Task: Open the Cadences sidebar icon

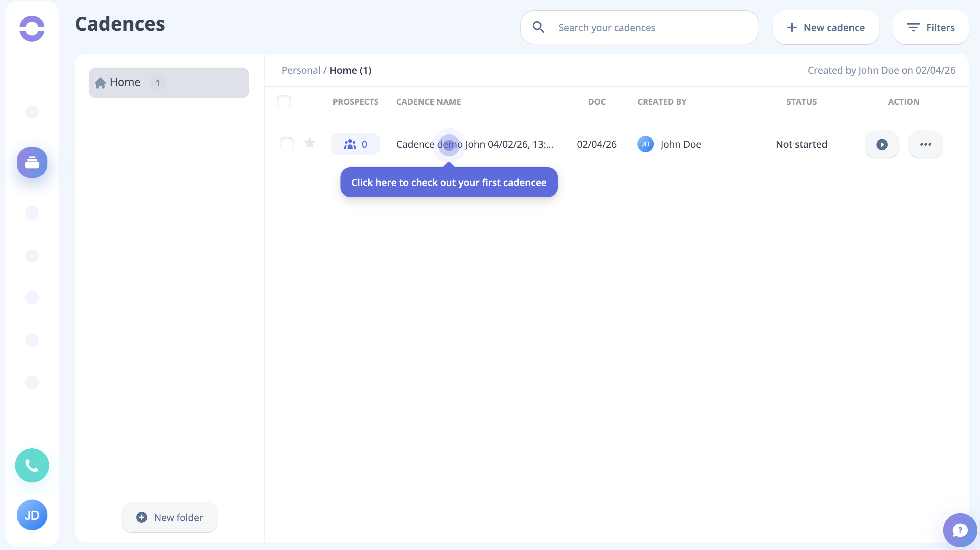Action: tap(32, 162)
